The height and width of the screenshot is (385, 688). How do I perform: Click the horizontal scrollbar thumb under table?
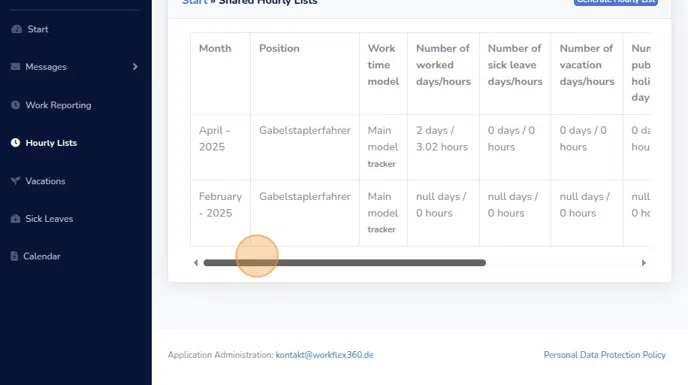(344, 263)
